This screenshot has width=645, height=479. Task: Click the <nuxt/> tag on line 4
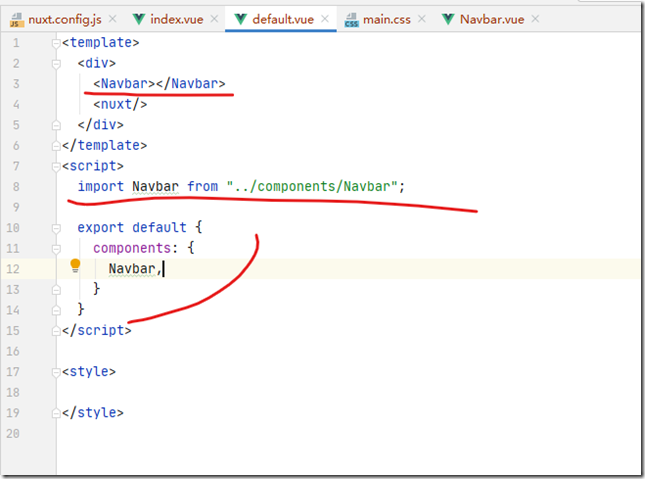[x=120, y=104]
